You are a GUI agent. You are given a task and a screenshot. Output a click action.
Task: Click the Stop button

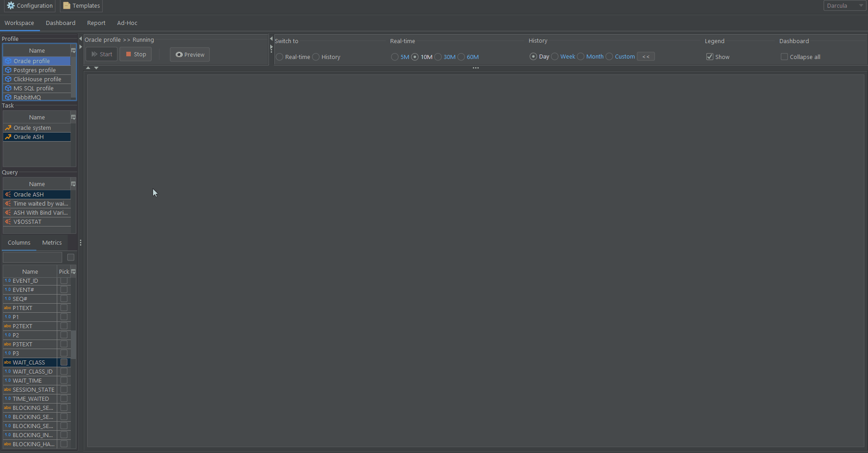click(136, 54)
